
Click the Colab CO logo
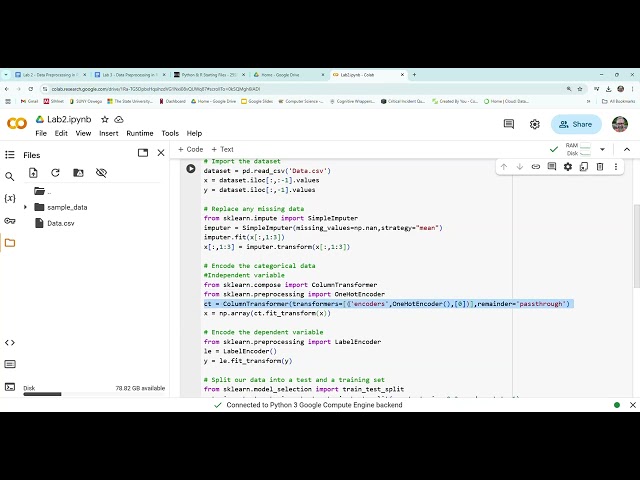[x=17, y=123]
